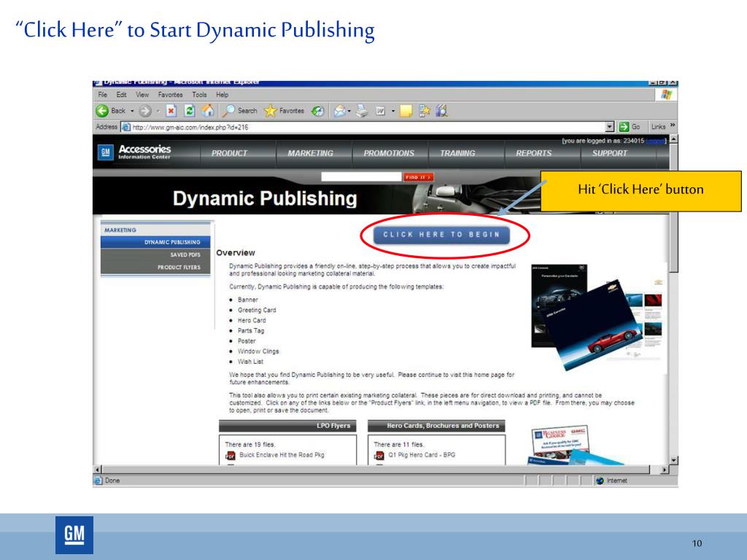Open Product Flyers in left sidebar
Screen dimensions: 747x560
155,267
